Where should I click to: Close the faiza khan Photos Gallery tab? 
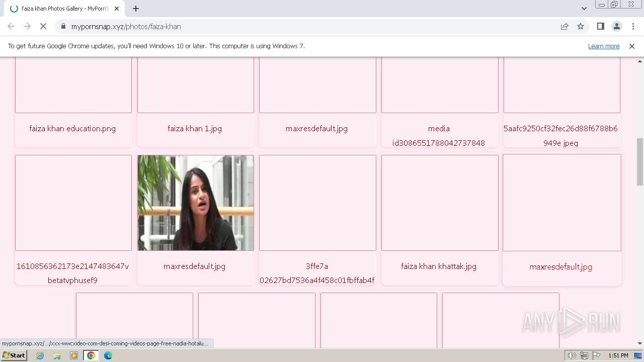[x=117, y=9]
